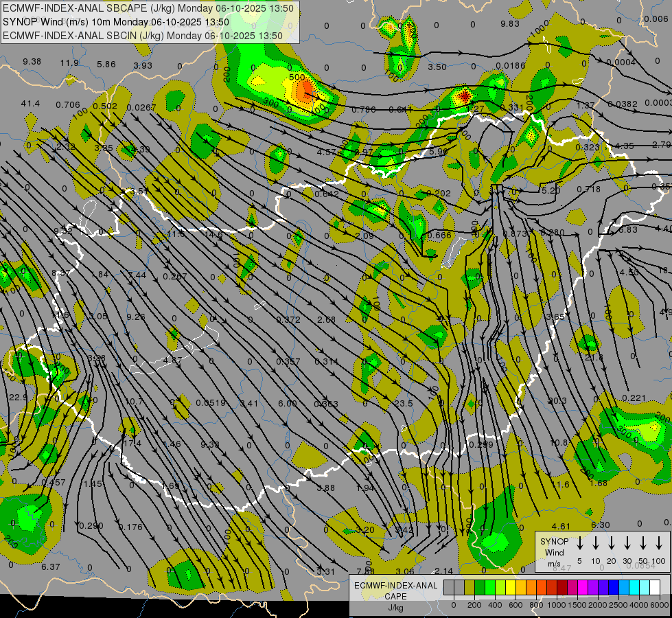Click the value 11.9 on the map

click(x=69, y=63)
